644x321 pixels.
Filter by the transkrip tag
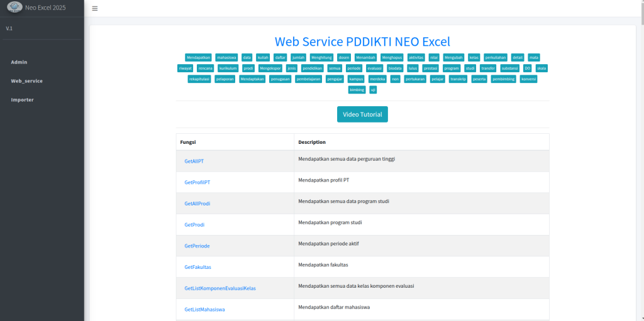pos(458,79)
